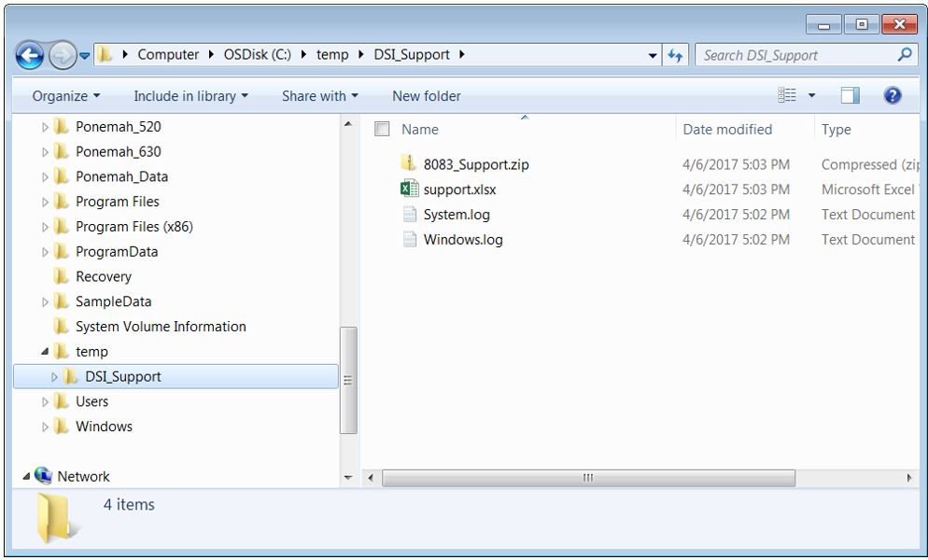Click the temp breadcrumb in address bar
Screen dimensions: 928x560
332,55
